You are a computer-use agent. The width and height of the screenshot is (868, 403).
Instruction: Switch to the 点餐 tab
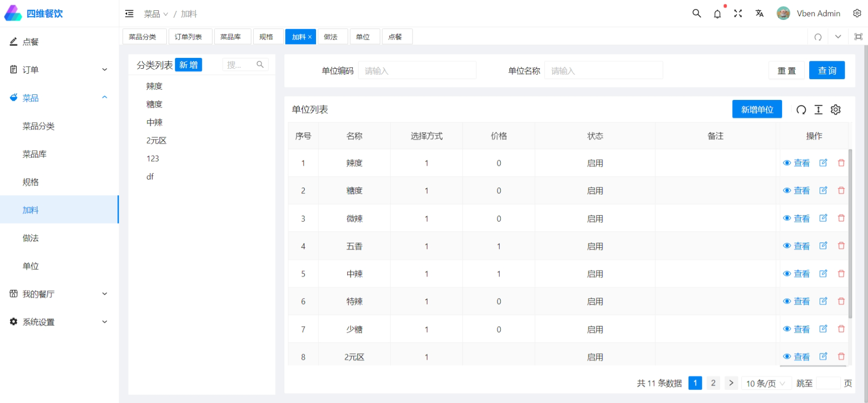(x=397, y=37)
